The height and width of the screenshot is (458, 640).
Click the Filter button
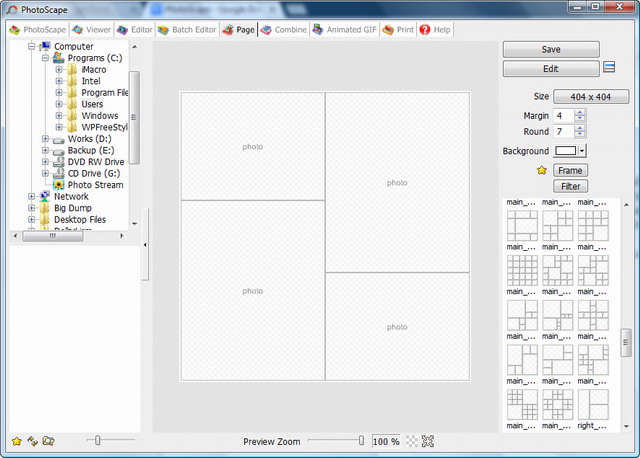tap(571, 186)
